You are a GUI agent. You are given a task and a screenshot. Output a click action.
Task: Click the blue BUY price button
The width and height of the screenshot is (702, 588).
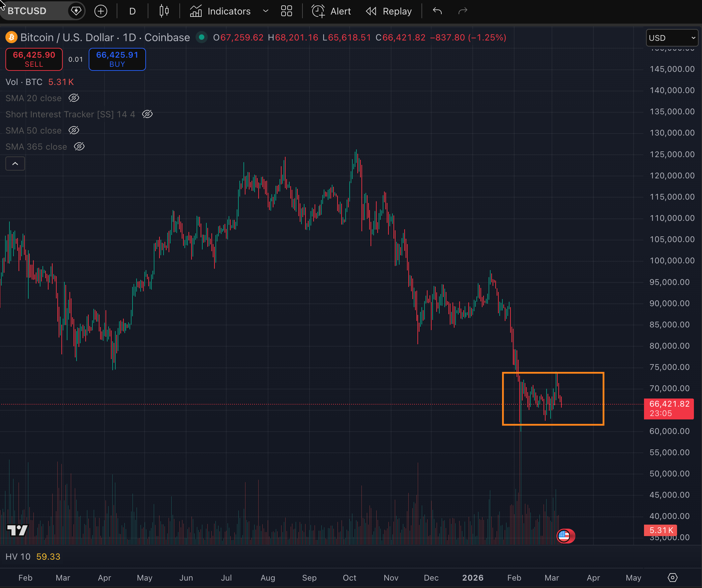pos(117,59)
